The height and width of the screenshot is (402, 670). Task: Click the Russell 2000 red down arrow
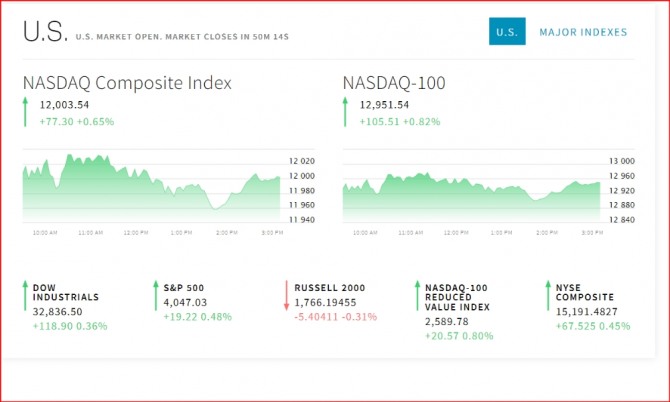[x=285, y=295]
